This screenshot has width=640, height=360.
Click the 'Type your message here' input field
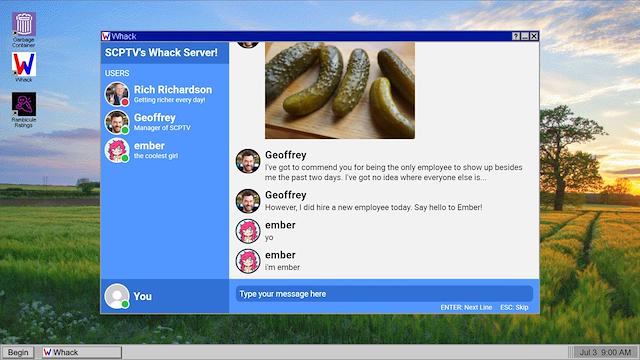point(384,294)
